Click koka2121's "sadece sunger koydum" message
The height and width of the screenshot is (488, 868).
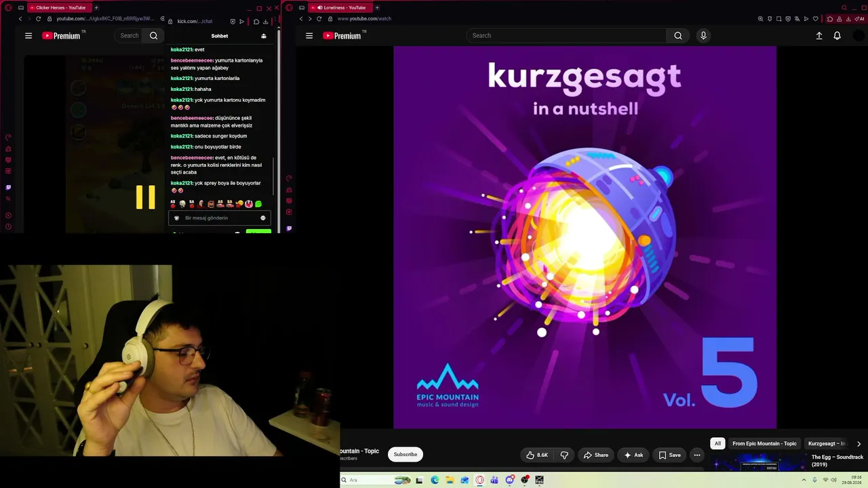(209, 136)
